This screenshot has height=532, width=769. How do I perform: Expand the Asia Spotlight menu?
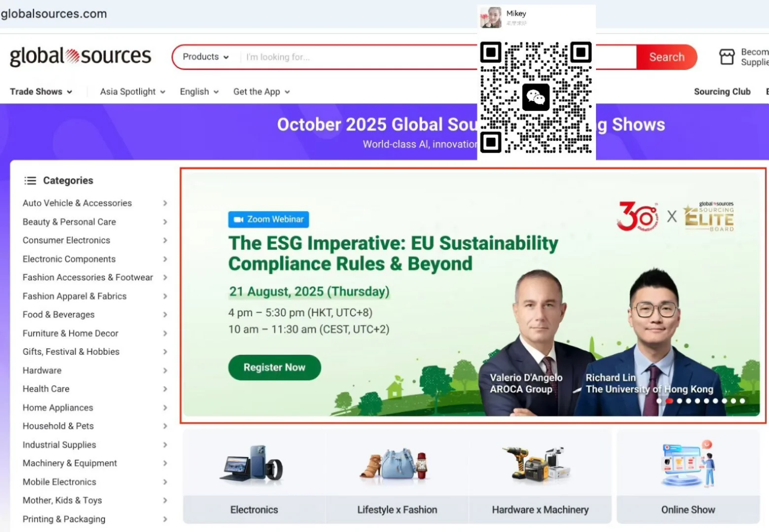pyautogui.click(x=133, y=92)
